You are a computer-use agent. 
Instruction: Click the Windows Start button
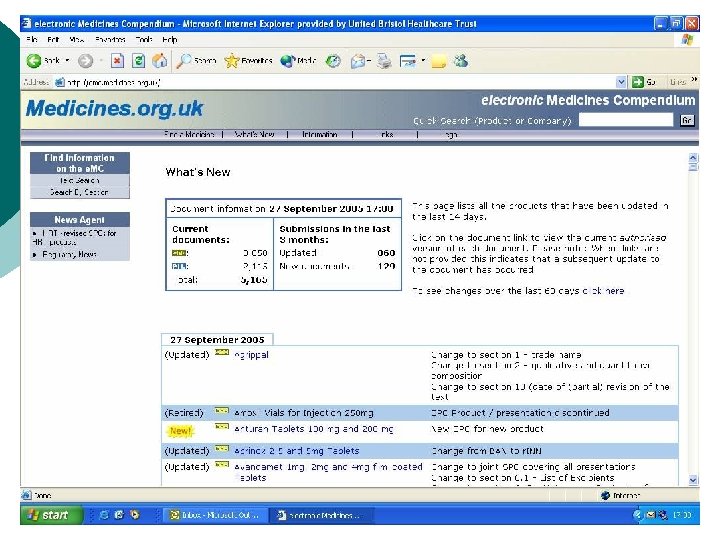pos(51,515)
